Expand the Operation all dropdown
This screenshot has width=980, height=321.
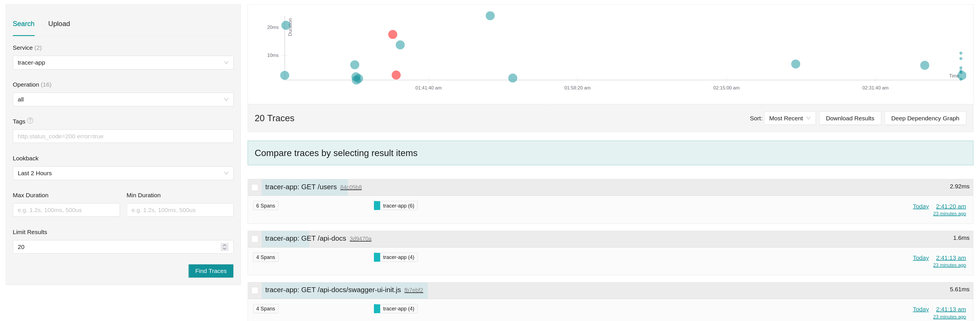click(123, 99)
